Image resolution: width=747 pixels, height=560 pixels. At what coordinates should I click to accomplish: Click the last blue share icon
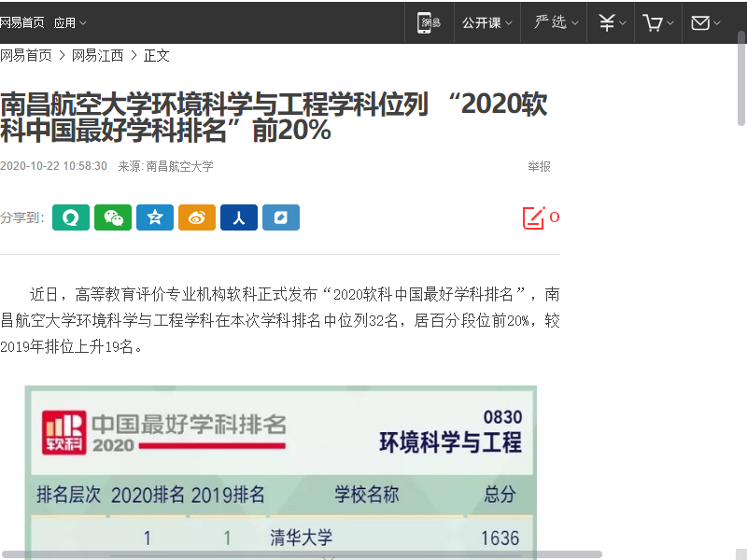pyautogui.click(x=281, y=217)
